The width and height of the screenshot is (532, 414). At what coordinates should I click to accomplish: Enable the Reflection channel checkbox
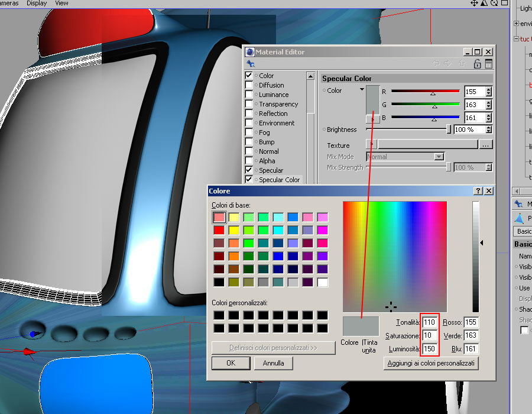coord(249,114)
